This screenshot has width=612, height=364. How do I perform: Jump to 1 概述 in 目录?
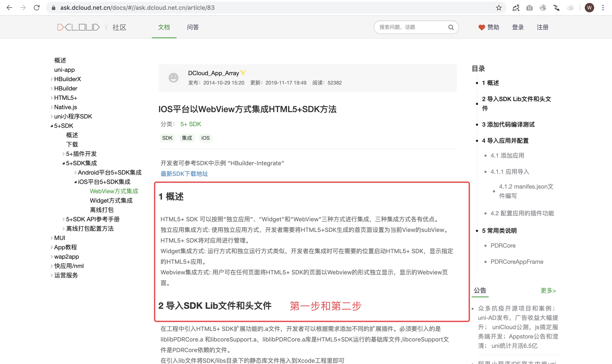490,83
